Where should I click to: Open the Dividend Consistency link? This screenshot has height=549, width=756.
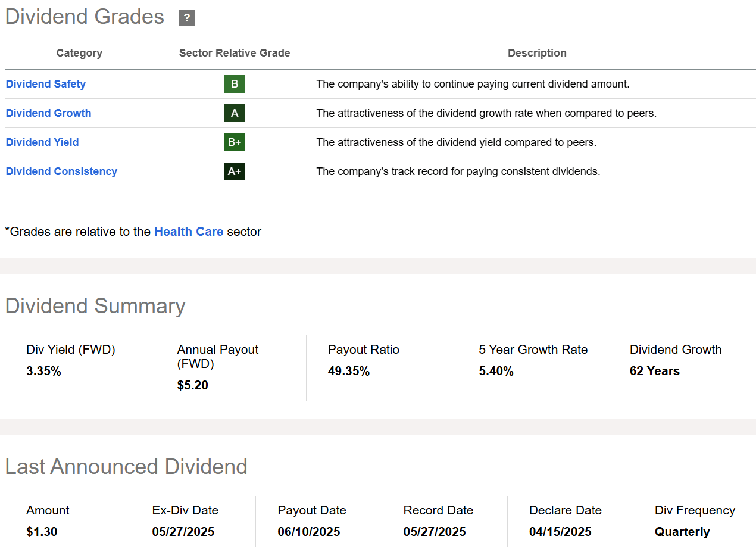(61, 171)
